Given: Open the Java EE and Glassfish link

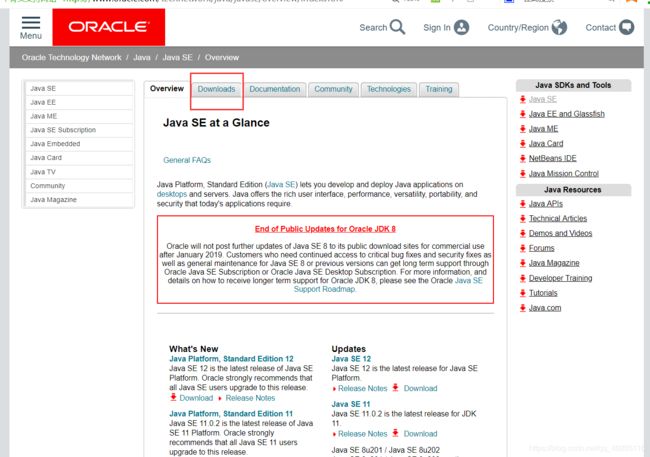Looking at the screenshot, I should point(567,114).
